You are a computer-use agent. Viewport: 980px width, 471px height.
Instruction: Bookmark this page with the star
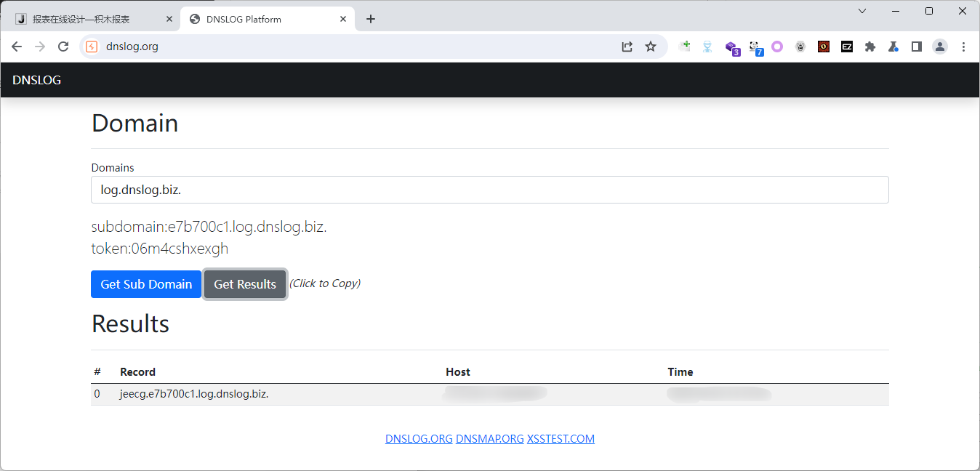click(651, 47)
